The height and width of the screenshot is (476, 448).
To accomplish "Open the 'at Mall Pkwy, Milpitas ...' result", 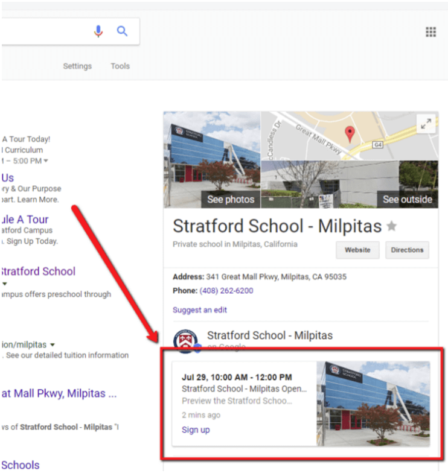I will (x=59, y=393).
